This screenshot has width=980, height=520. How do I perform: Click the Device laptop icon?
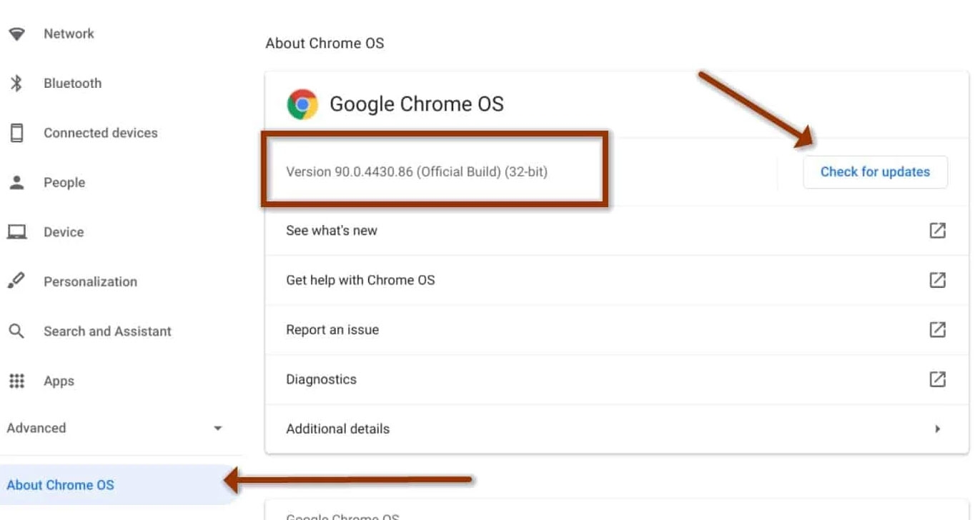click(x=16, y=232)
